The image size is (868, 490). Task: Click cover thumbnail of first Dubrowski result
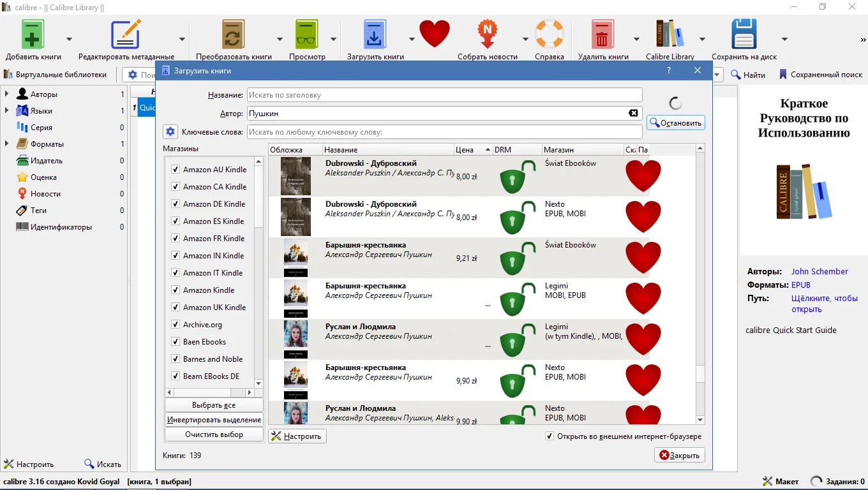click(x=296, y=176)
